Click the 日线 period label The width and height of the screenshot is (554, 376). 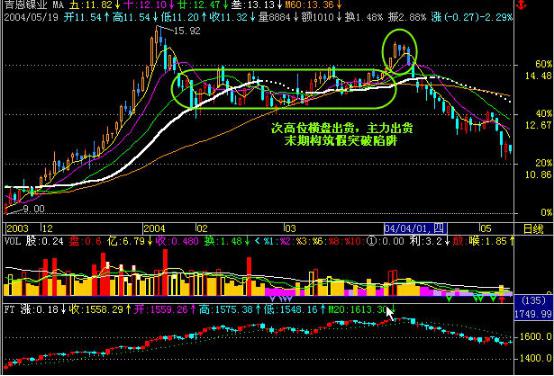coord(533,229)
